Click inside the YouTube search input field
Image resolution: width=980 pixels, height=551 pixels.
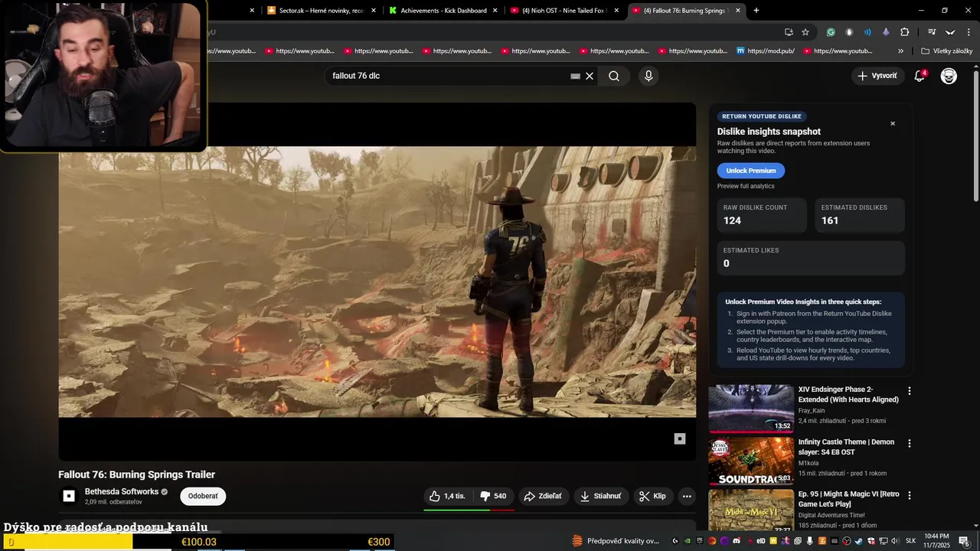[x=449, y=76]
